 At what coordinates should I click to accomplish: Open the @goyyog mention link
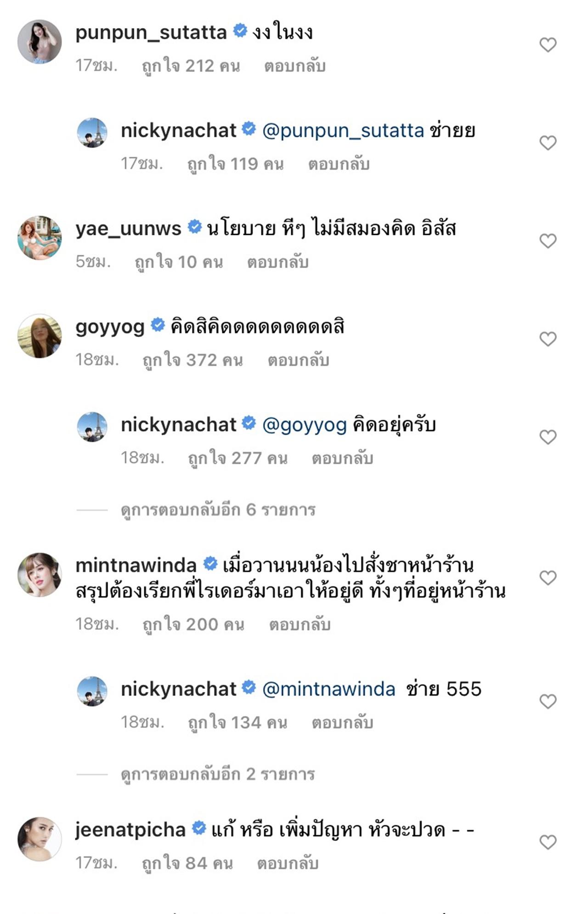304,425
